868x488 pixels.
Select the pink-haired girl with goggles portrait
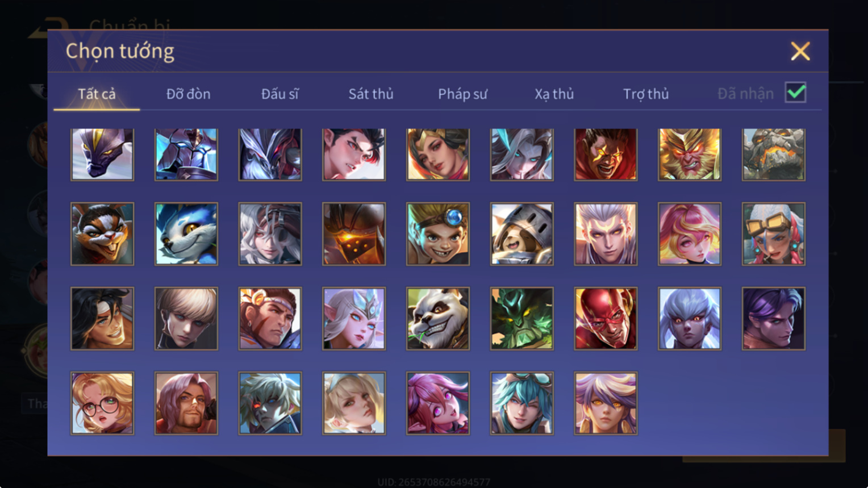pos(774,234)
